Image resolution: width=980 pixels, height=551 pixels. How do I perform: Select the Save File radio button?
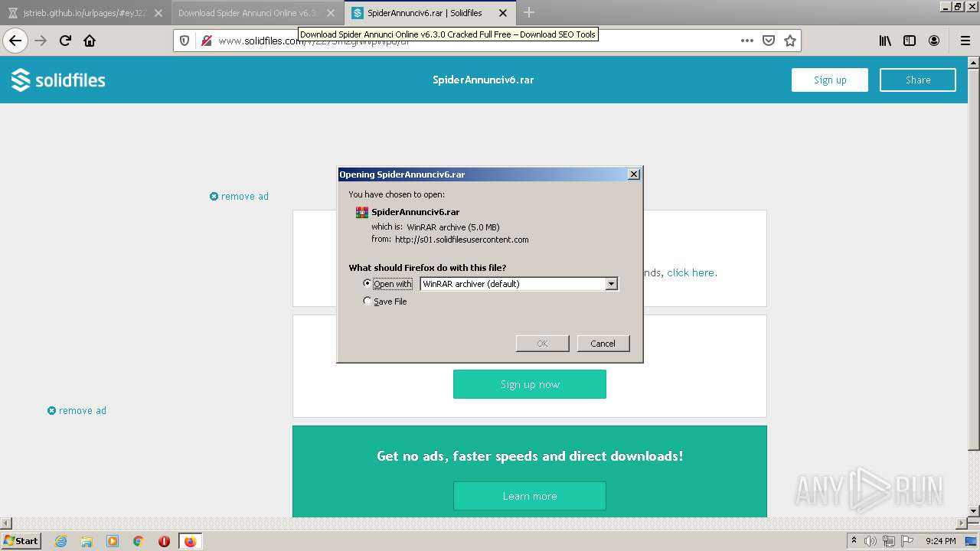pos(367,302)
